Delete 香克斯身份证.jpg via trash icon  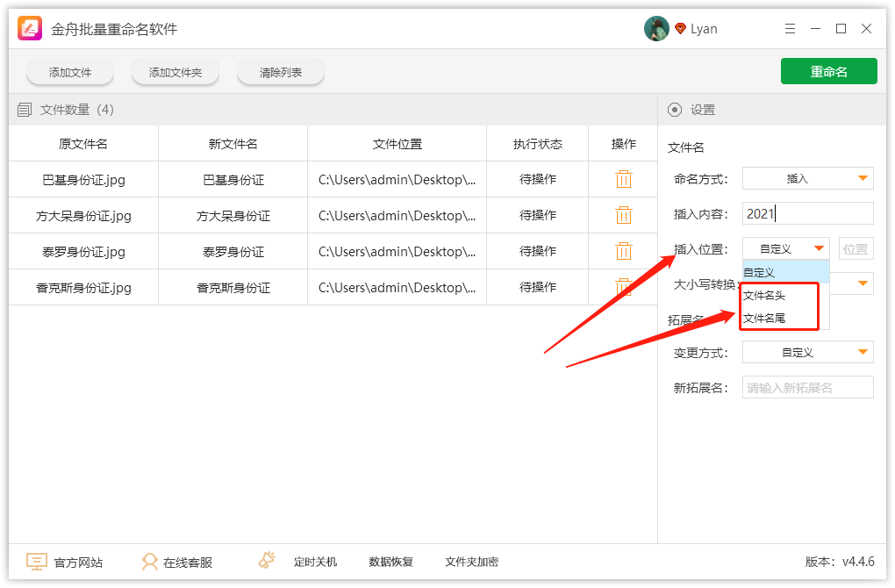point(623,287)
